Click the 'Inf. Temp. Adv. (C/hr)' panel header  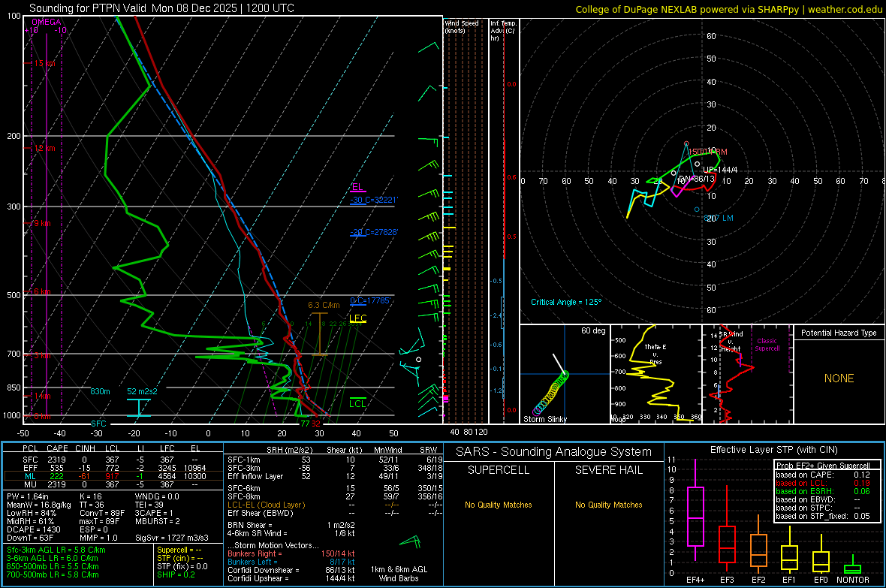pos(504,31)
